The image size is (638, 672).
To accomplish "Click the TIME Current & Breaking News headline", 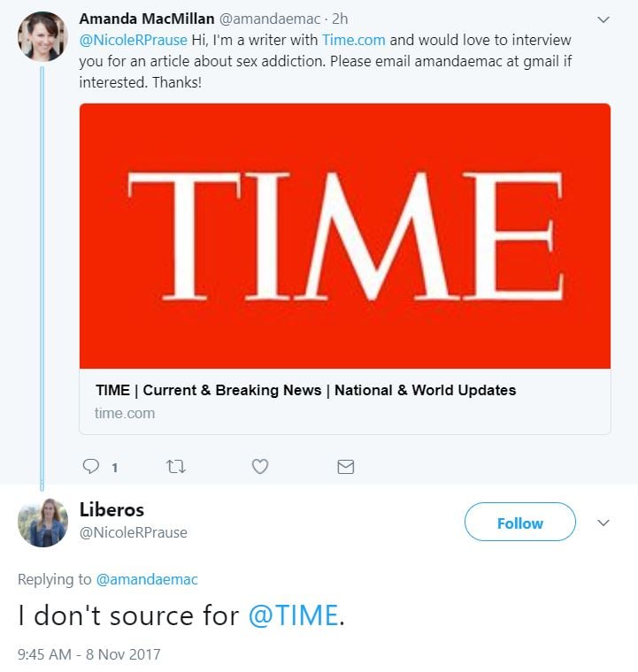I will pyautogui.click(x=305, y=390).
